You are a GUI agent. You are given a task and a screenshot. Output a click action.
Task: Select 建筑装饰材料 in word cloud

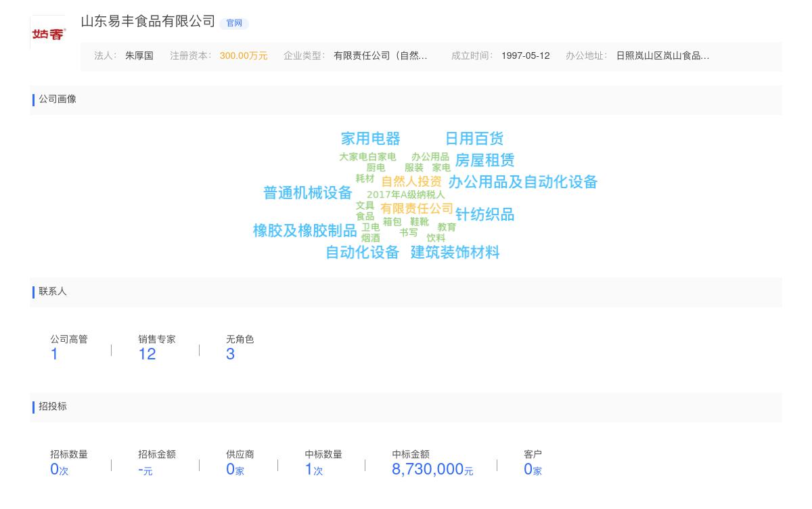click(455, 252)
